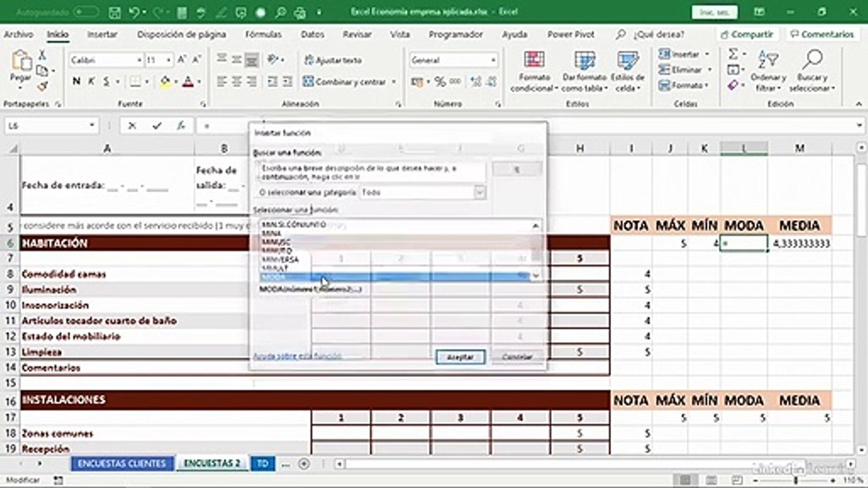This screenshot has height=488, width=868.
Task: Align text left in the cell
Action: click(x=222, y=81)
